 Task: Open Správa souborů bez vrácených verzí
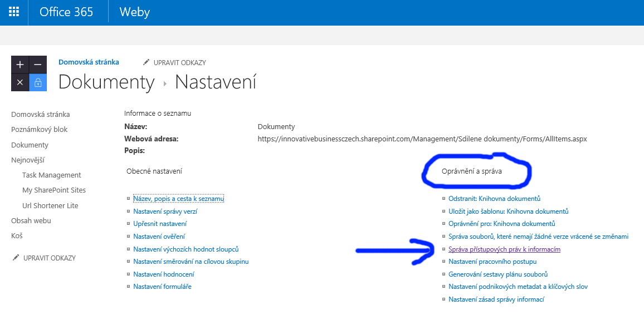point(539,237)
